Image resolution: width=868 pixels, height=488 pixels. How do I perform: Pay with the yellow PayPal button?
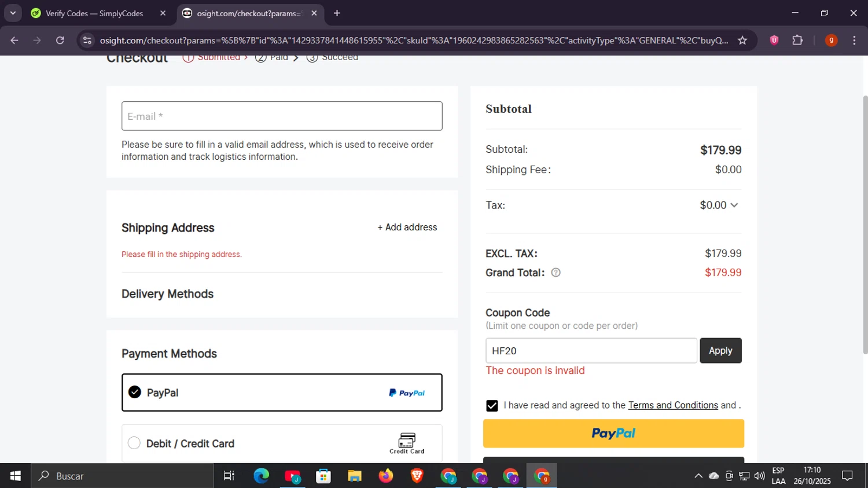click(613, 434)
